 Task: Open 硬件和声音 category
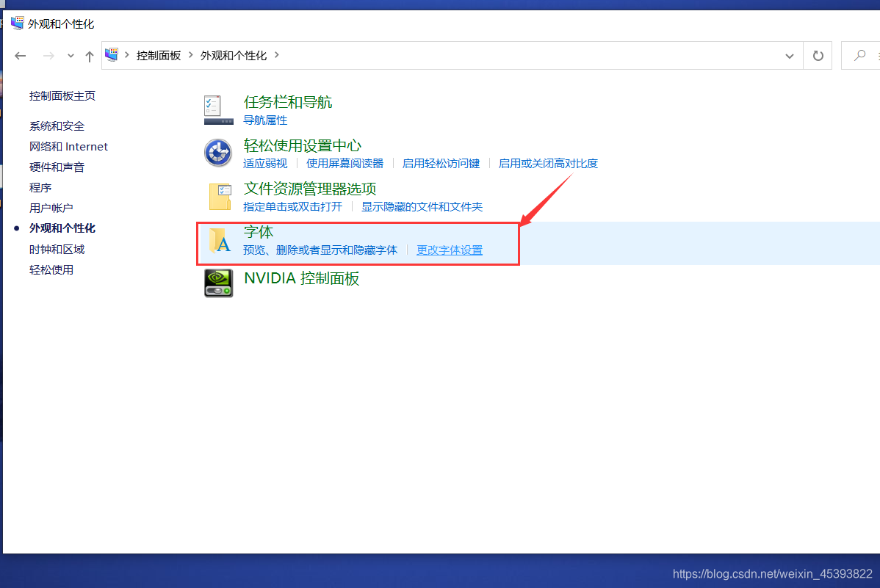tap(57, 167)
